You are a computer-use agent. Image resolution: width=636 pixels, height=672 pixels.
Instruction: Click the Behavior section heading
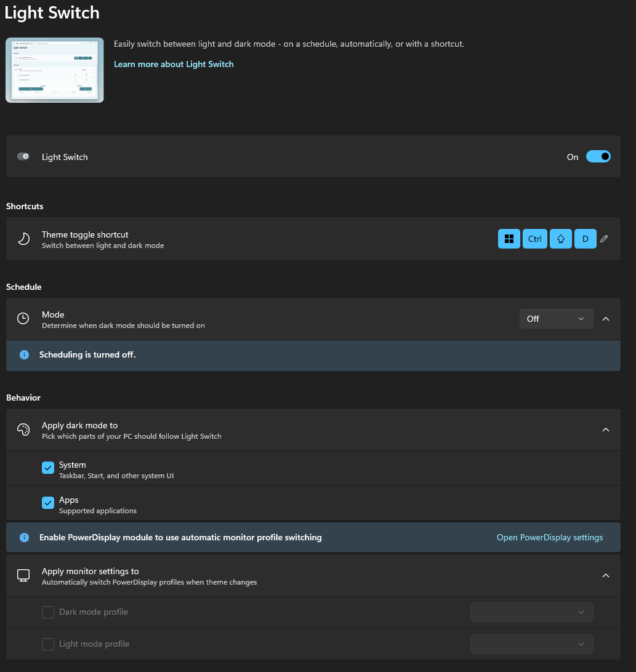click(x=23, y=398)
